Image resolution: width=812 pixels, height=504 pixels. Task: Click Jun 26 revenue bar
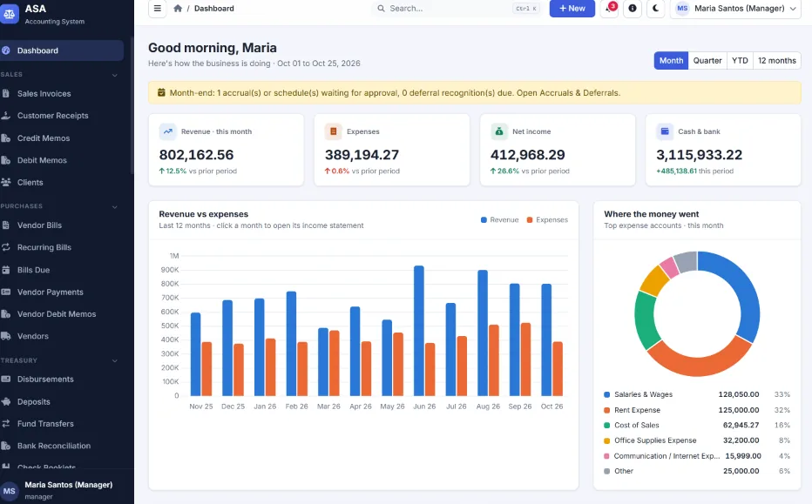coord(419,331)
